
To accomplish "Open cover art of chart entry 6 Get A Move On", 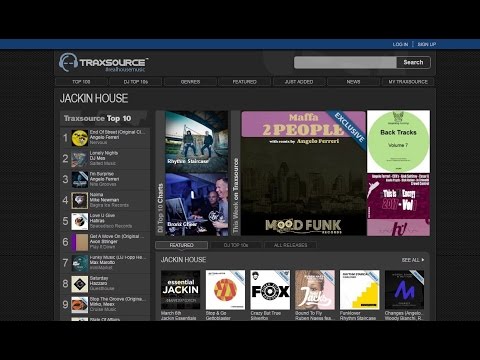I will 80,242.
